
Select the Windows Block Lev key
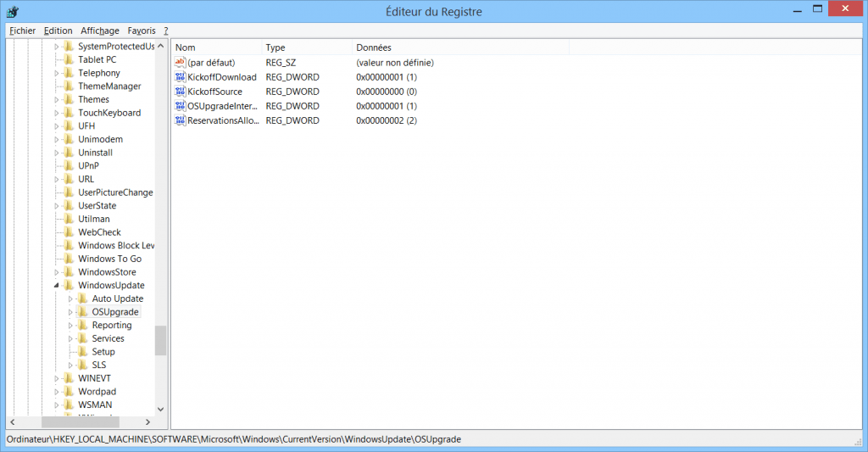click(x=116, y=245)
